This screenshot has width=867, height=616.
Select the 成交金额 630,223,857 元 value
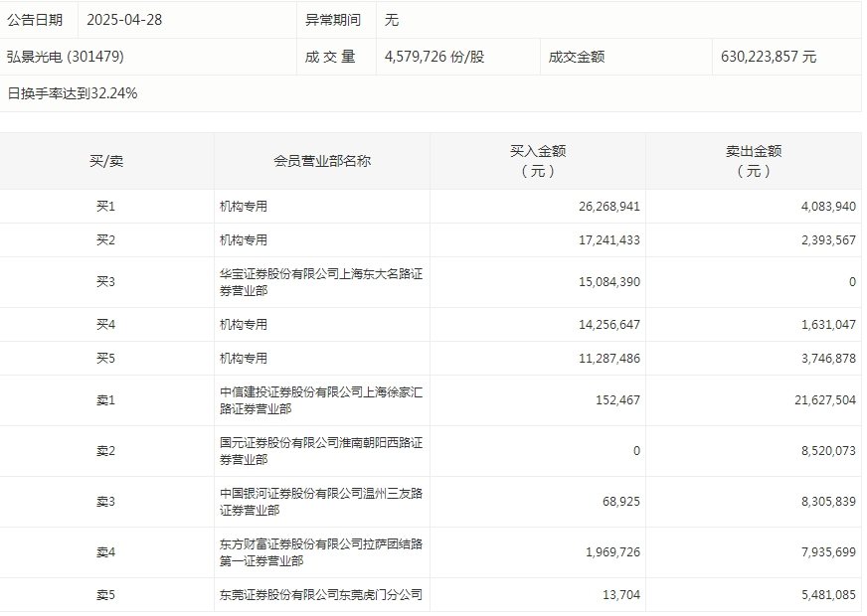769,57
